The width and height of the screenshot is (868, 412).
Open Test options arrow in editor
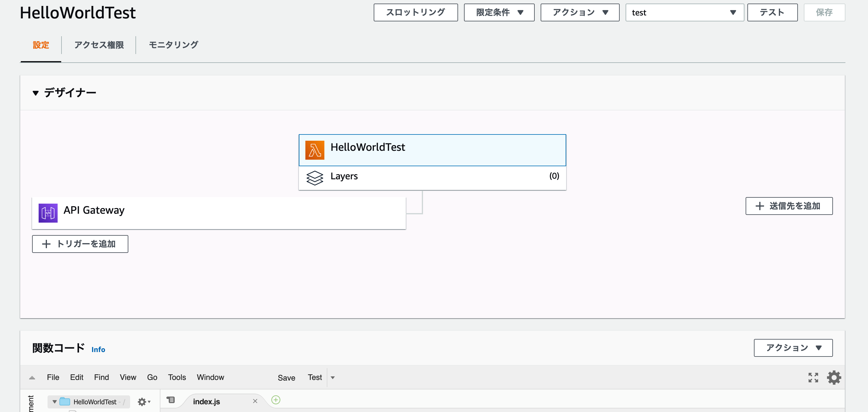click(x=333, y=378)
